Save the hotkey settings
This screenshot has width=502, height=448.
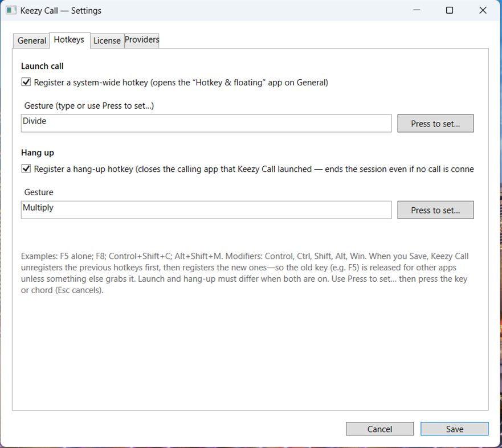455,429
